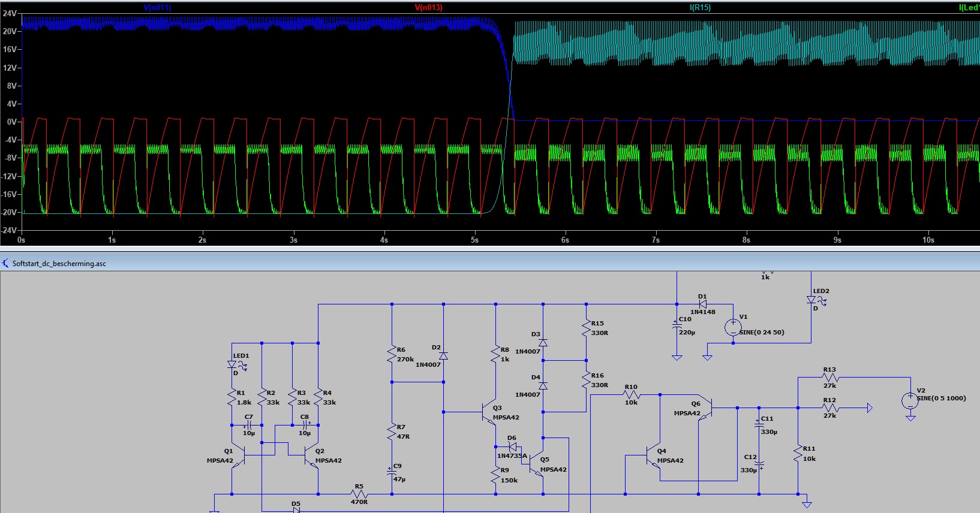Select the Softstart_dc_bescherming.asc schematic window title
The width and height of the screenshot is (980, 513).
coord(59,264)
